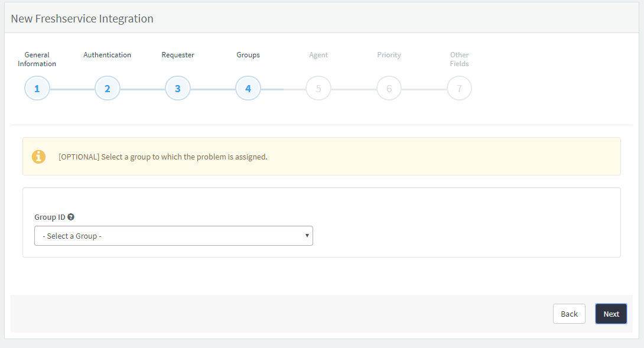Viewport: 644px width, 348px height.
Task: Click the Back button
Action: tap(569, 314)
